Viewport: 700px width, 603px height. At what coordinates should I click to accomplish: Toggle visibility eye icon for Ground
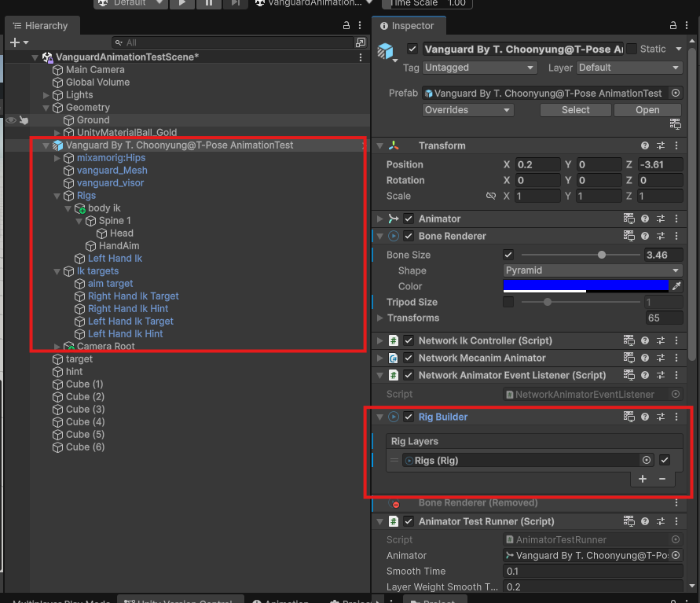11,120
